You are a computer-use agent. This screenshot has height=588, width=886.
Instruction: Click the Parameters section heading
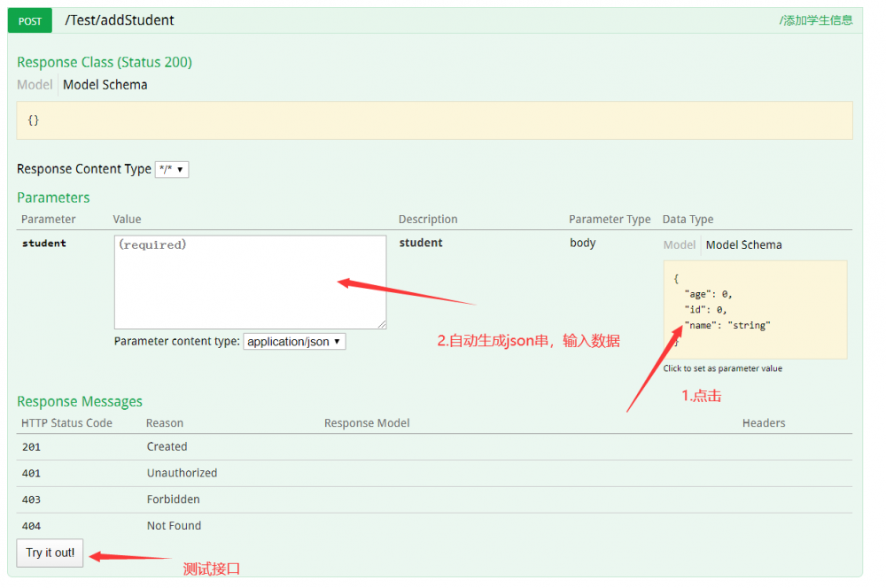53,197
